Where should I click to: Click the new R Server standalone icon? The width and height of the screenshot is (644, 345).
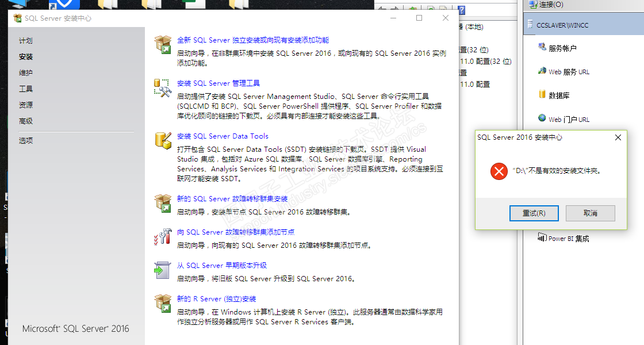click(163, 303)
